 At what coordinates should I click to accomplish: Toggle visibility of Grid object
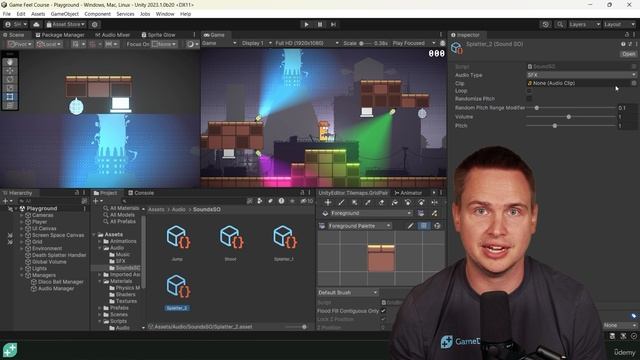tap(10, 242)
